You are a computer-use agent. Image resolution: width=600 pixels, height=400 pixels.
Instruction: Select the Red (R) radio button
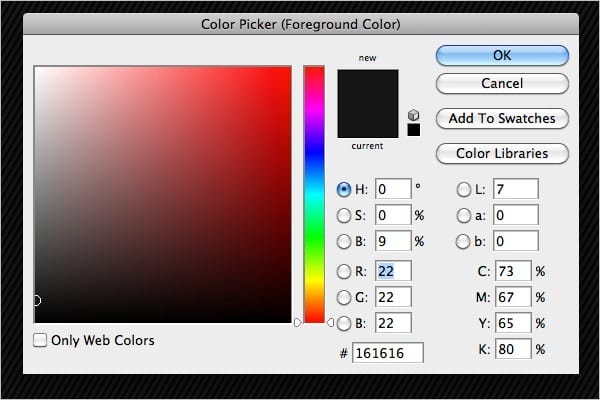click(345, 271)
